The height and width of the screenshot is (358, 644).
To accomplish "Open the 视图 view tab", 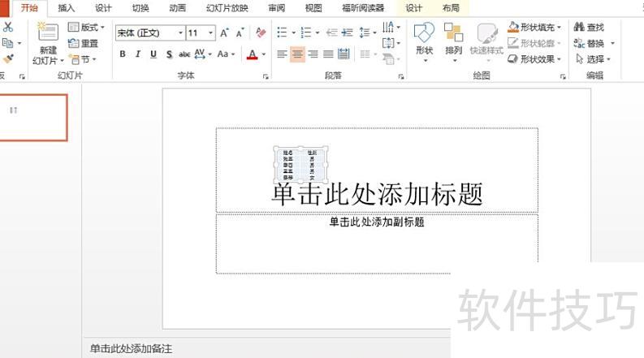I will tap(313, 8).
